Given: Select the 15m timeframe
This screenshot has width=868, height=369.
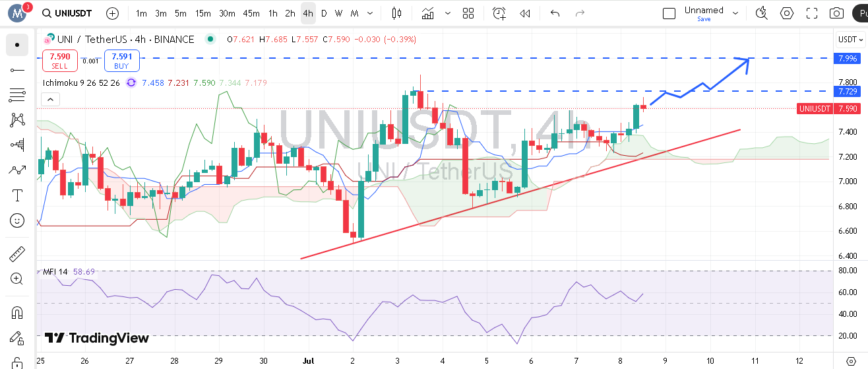Looking at the screenshot, I should tap(203, 13).
